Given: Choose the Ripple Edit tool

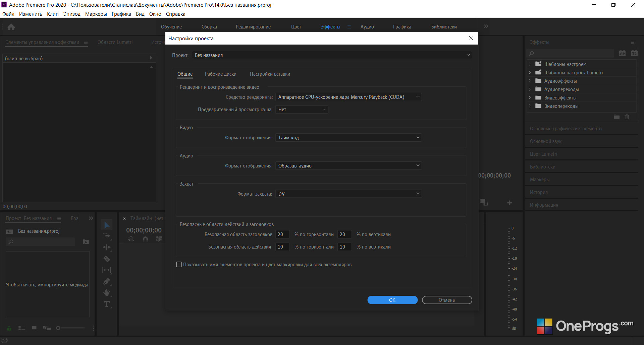Looking at the screenshot, I should tap(107, 247).
